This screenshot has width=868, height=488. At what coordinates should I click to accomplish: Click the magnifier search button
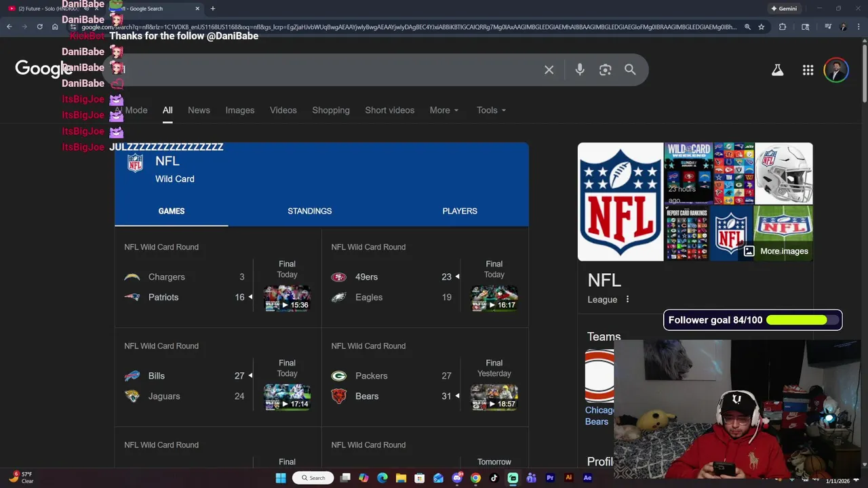coord(630,70)
